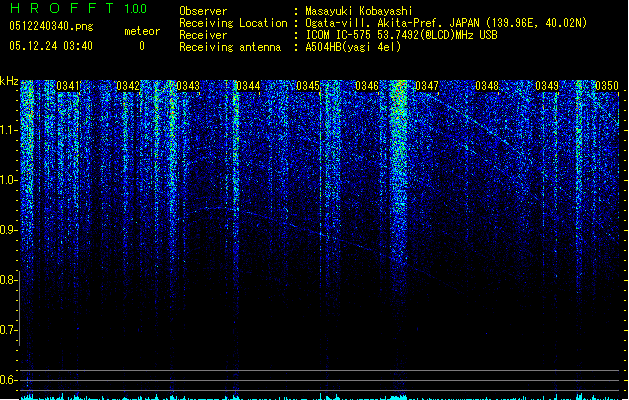Click the 0.9 frequency axis label
The image size is (629, 400).
point(8,230)
